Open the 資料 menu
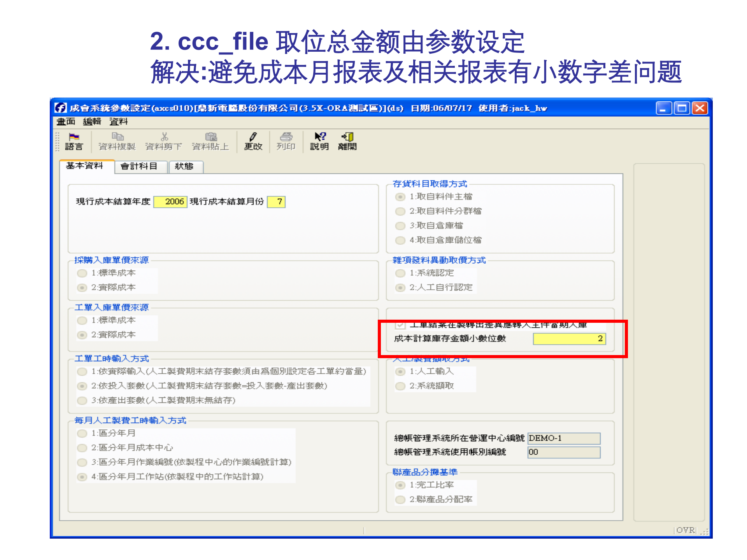 [119, 122]
